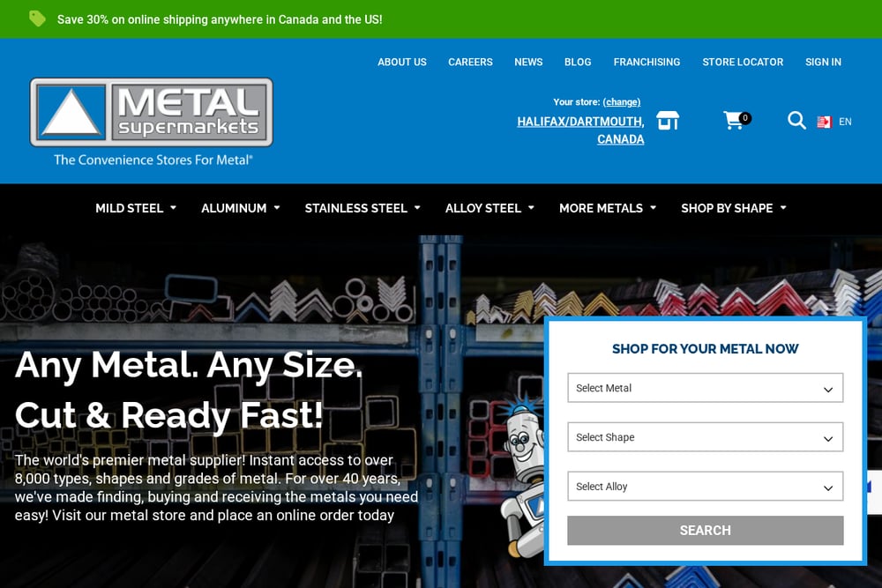Expand the Shop By Shape menu

[x=734, y=208]
